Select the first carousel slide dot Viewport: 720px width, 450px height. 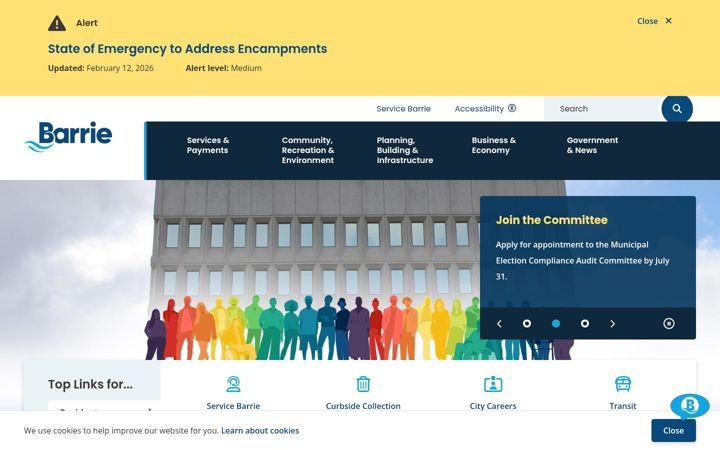[527, 323]
